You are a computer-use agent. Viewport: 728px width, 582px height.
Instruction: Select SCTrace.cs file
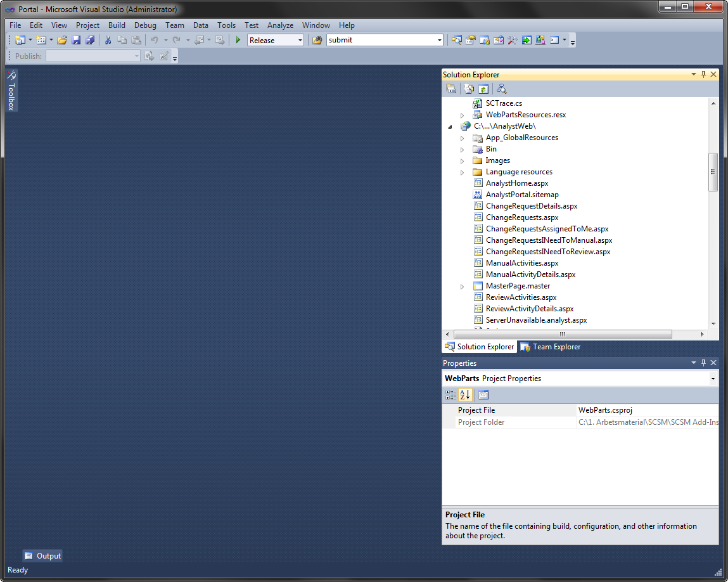(x=504, y=103)
